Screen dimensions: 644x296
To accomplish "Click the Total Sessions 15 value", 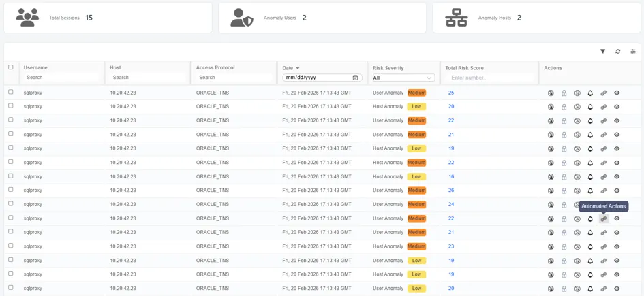I will click(x=89, y=18).
